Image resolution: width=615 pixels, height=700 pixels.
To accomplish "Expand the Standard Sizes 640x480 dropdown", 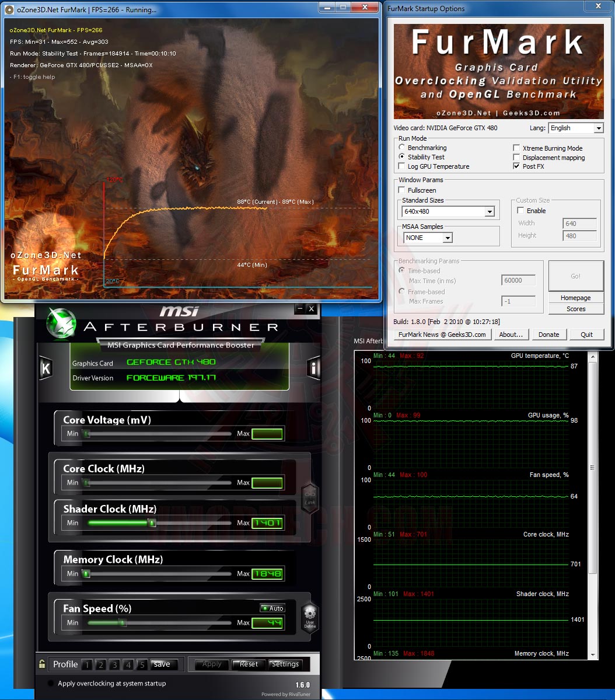I will point(448,211).
